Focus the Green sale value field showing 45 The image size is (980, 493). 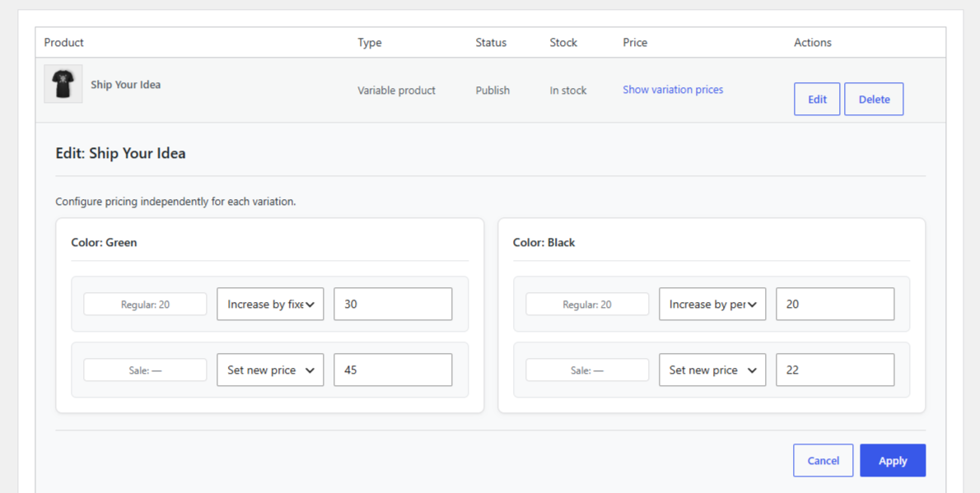(x=393, y=370)
